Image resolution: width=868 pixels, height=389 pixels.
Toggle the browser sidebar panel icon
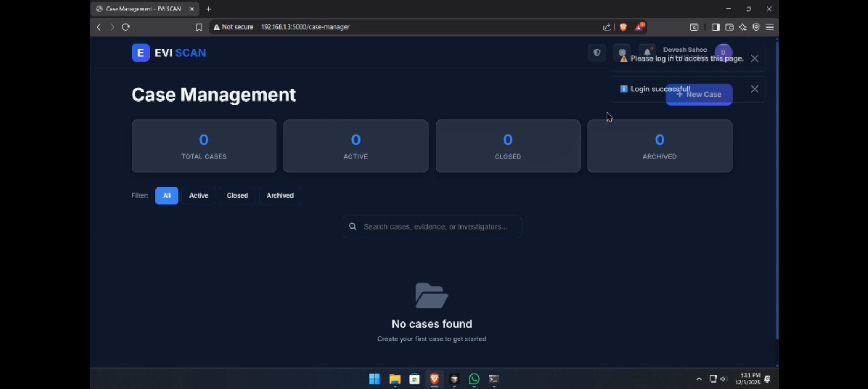(715, 27)
